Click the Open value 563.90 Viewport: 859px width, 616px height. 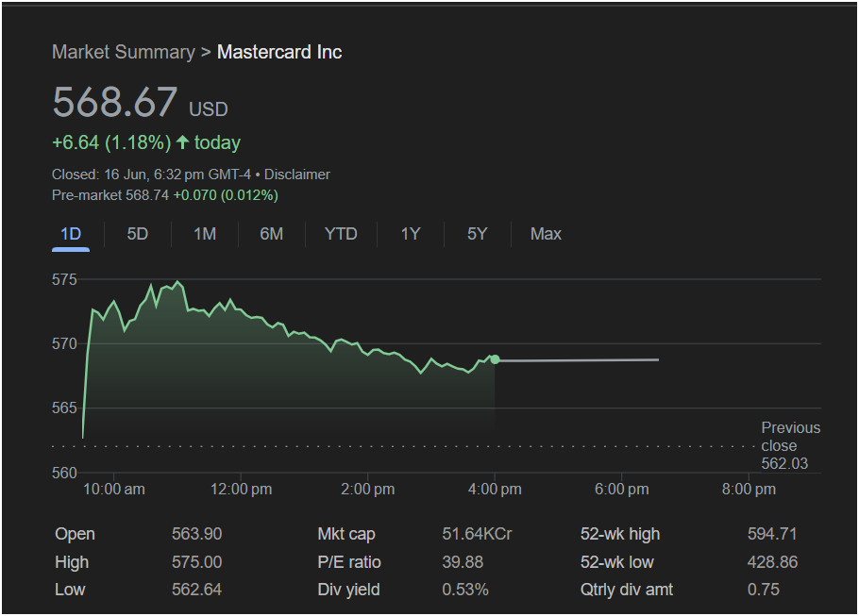196,534
